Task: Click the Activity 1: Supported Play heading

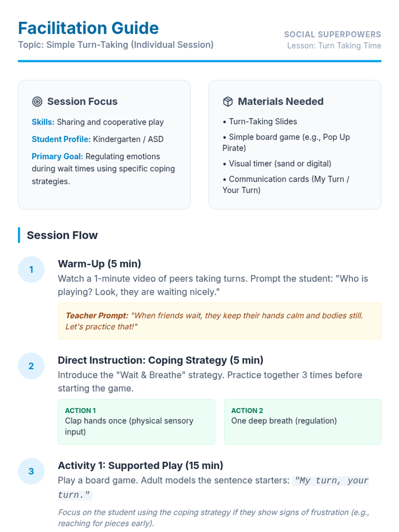Action: (140, 465)
